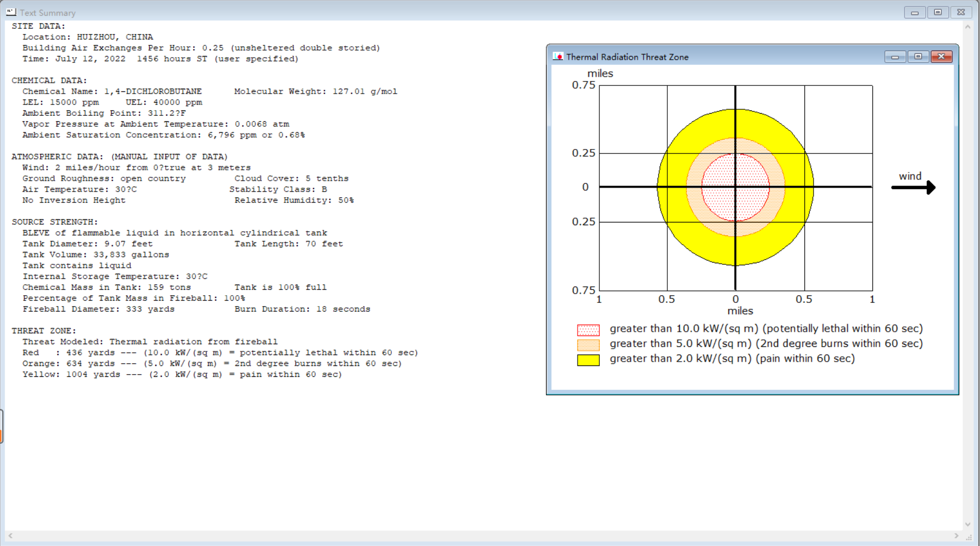Viewport: 980px width, 546px height.
Task: Click the Text Summary window icon
Action: point(11,12)
